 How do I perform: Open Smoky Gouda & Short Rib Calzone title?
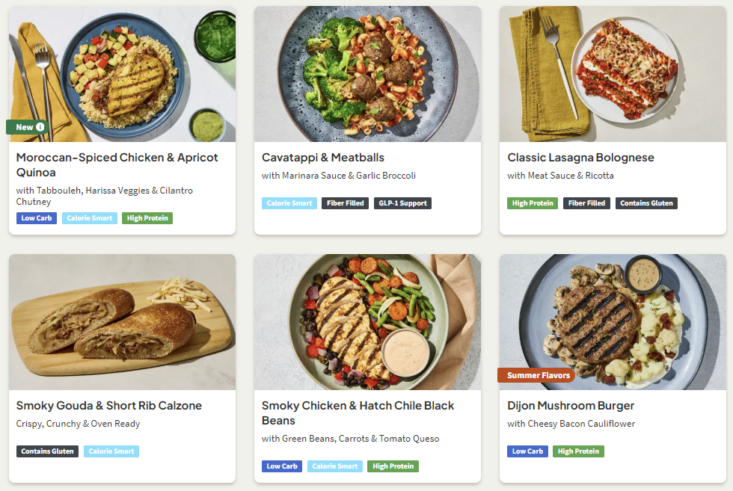(109, 405)
